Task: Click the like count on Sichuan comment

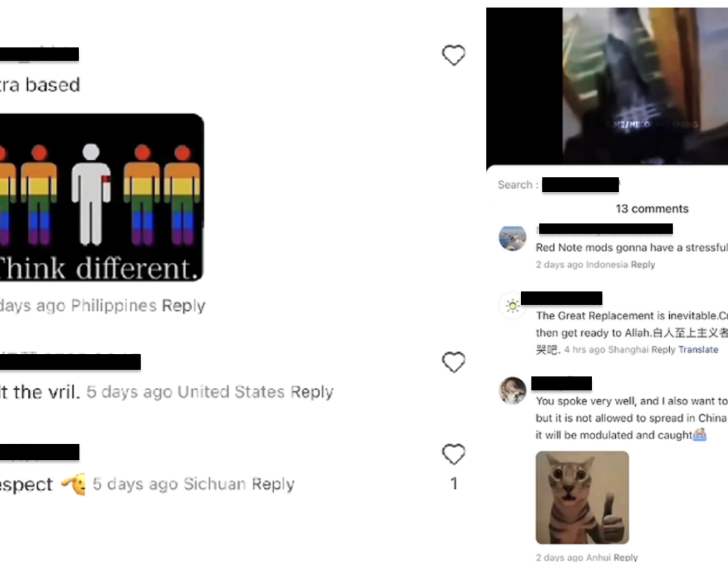Action: (x=454, y=484)
